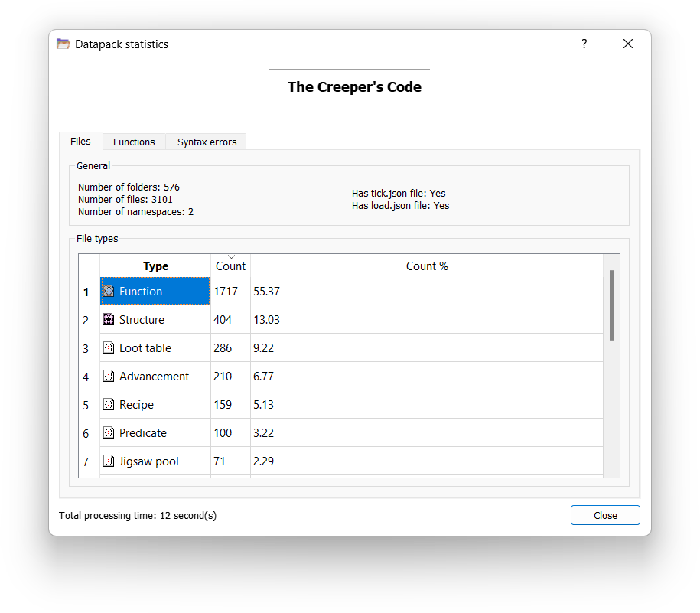
Task: Click the question mark help button
Action: click(x=584, y=44)
